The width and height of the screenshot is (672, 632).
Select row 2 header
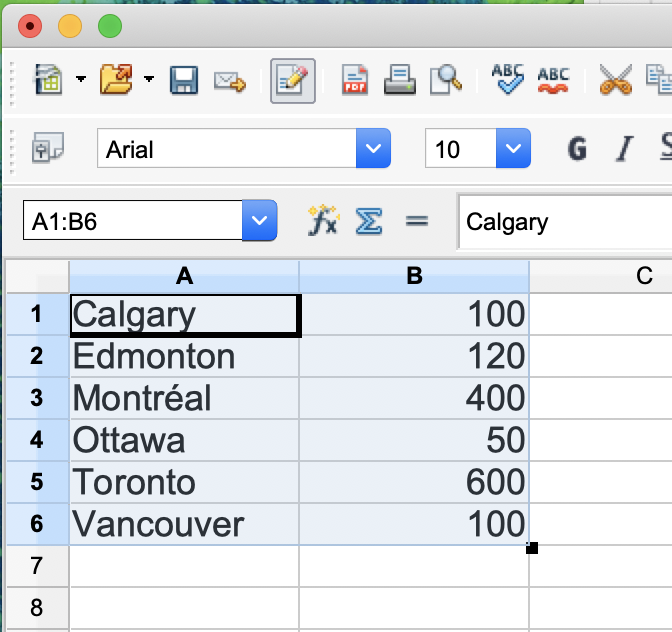tap(37, 356)
